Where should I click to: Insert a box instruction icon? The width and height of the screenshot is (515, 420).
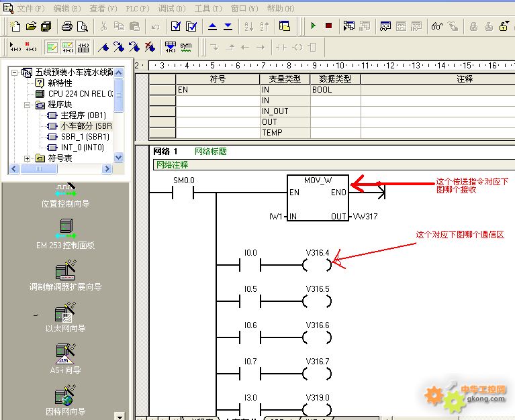click(313, 48)
